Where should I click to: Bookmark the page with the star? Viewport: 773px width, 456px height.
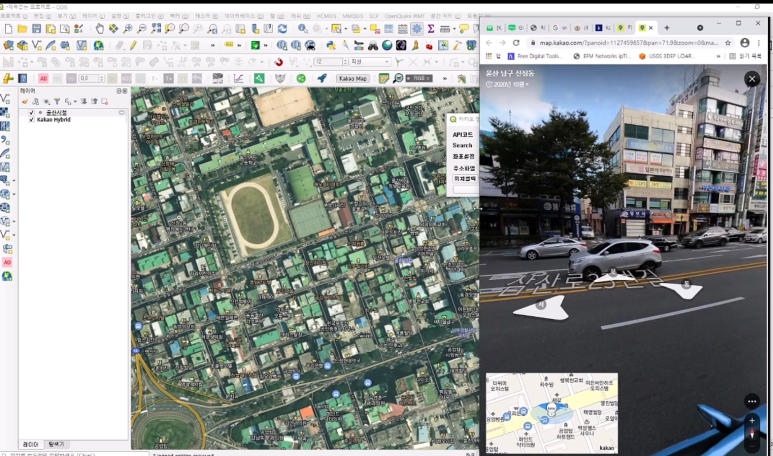tap(728, 43)
